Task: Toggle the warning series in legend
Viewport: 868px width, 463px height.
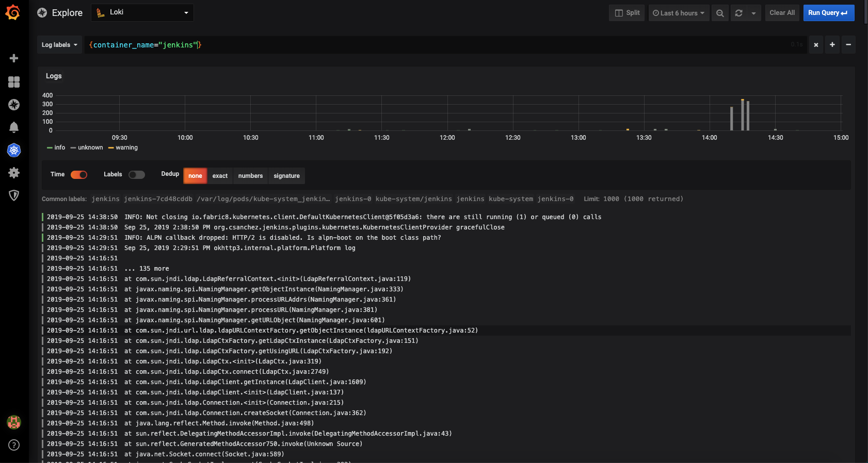Action: point(123,147)
